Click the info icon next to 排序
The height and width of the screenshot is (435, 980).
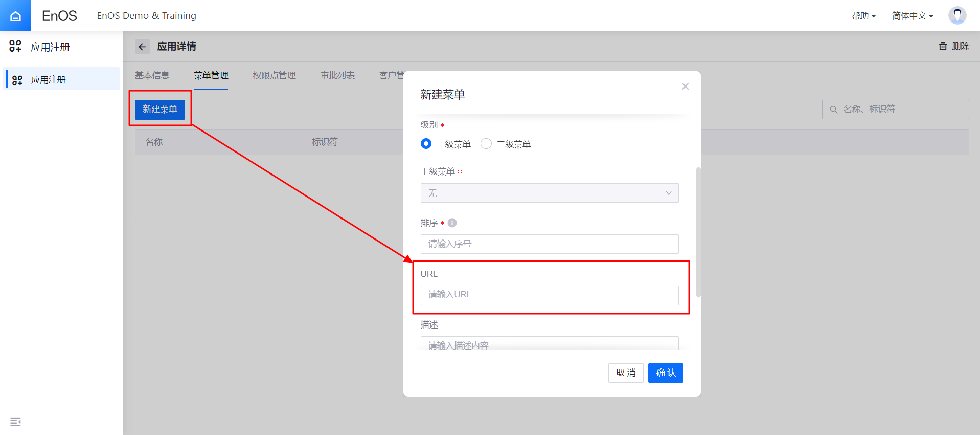(x=452, y=223)
